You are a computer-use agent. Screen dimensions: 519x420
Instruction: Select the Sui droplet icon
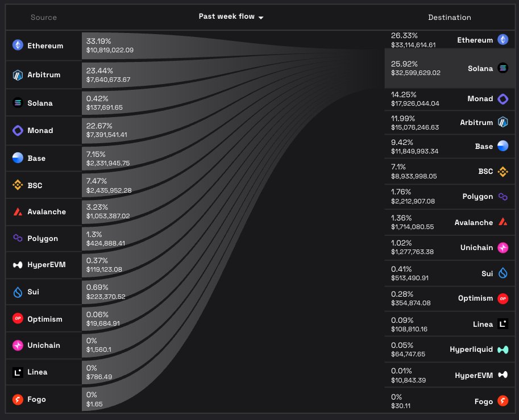18,292
